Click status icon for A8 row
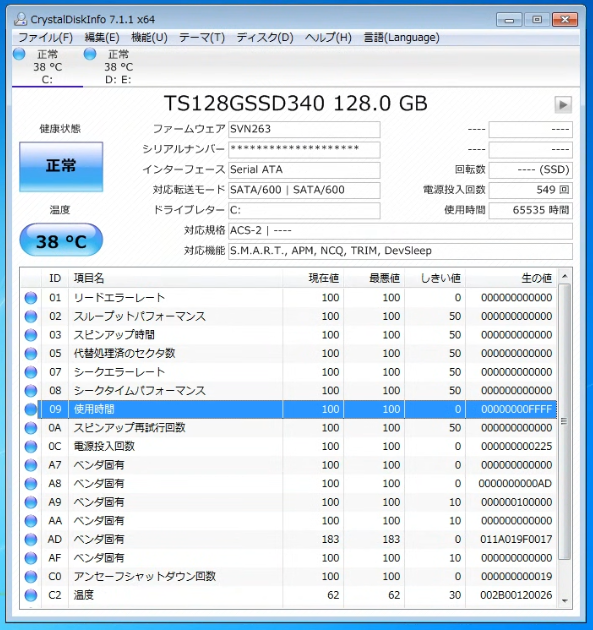 click(x=31, y=483)
